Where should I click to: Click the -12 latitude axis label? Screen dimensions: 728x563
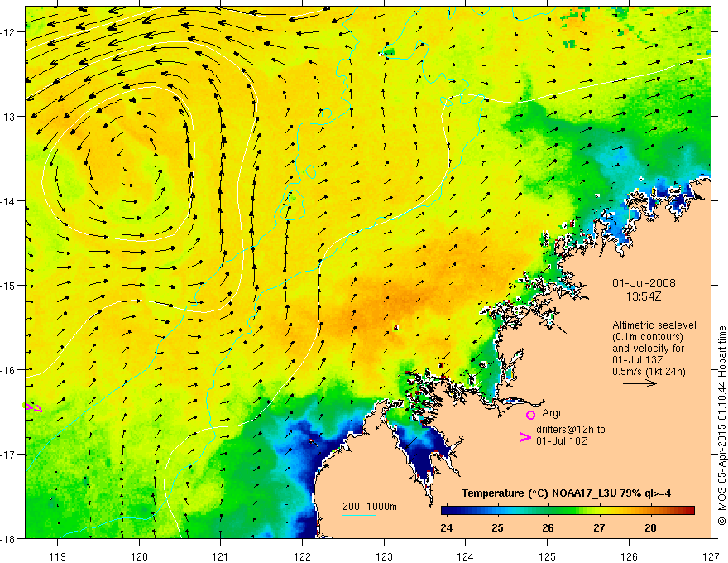click(x=8, y=32)
